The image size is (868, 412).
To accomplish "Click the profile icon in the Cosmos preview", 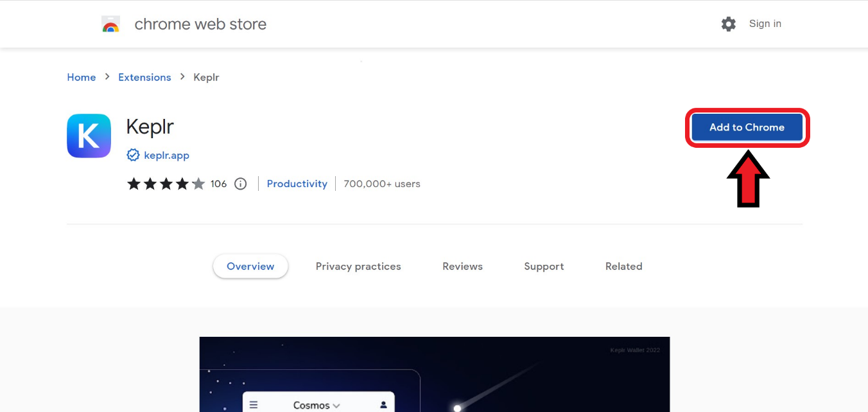I will tap(383, 405).
